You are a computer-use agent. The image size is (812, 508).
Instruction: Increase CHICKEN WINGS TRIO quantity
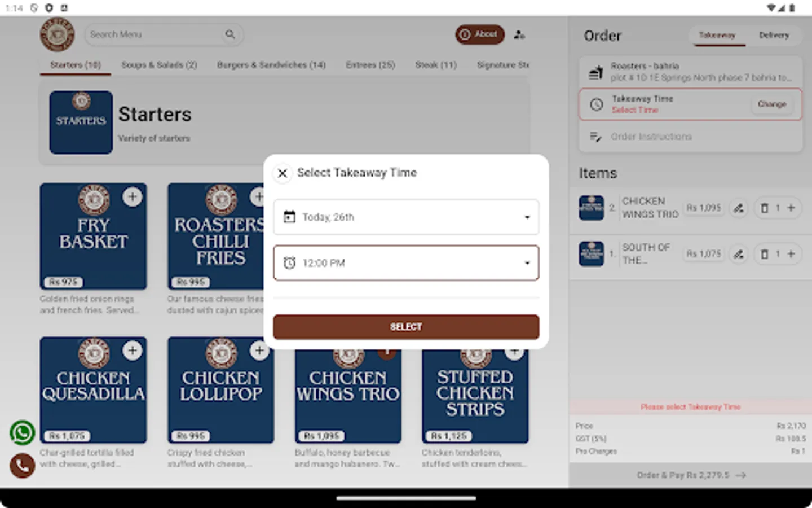tap(792, 208)
